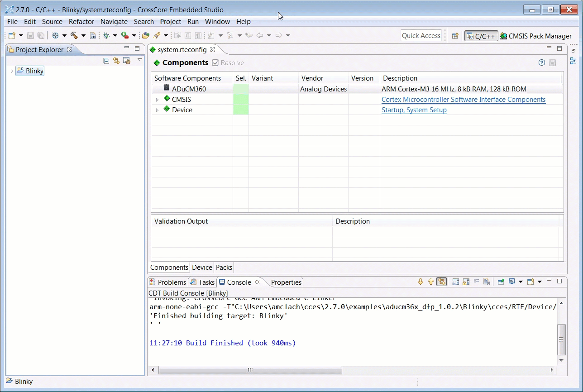Toggle Link with Editor in Project Explorer
The image size is (583, 392).
[116, 61]
